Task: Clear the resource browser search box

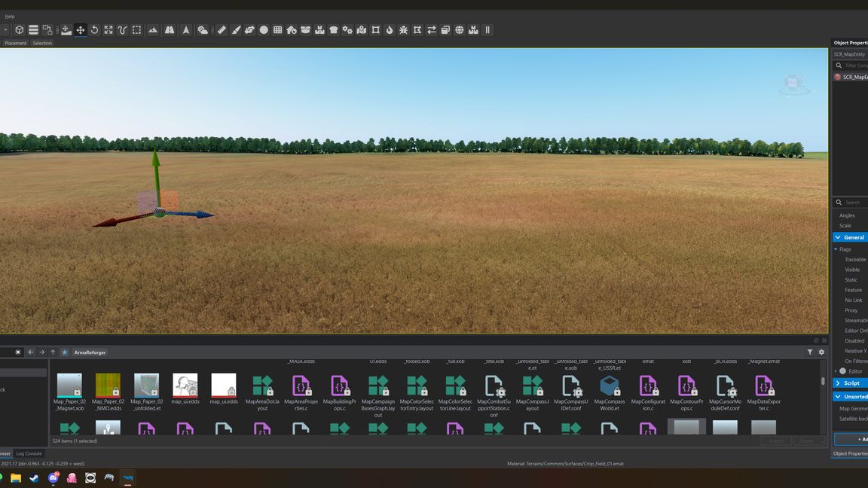Action: click(x=18, y=352)
